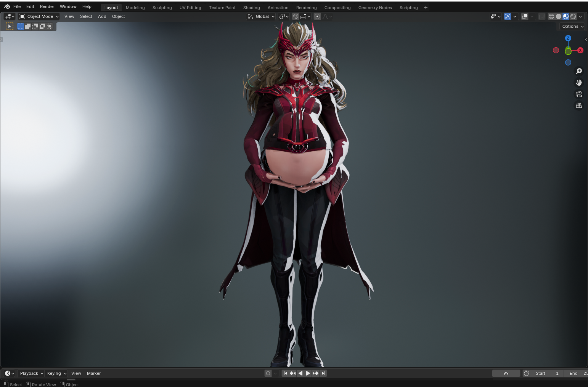Open the Playback popover
Viewport: 588px width, 387px height.
(31, 373)
